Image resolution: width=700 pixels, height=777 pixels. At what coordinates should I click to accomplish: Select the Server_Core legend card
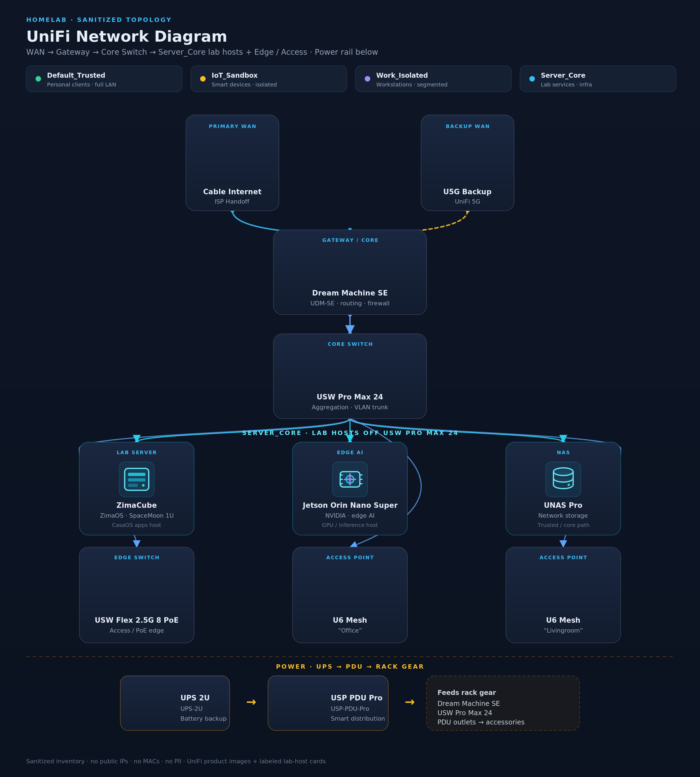point(598,79)
